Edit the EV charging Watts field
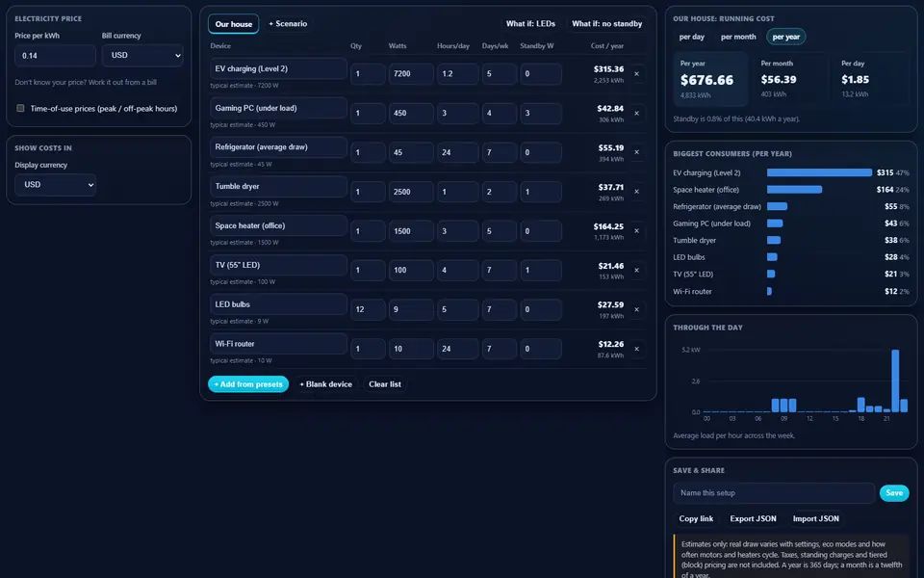The height and width of the screenshot is (578, 924). tap(411, 74)
